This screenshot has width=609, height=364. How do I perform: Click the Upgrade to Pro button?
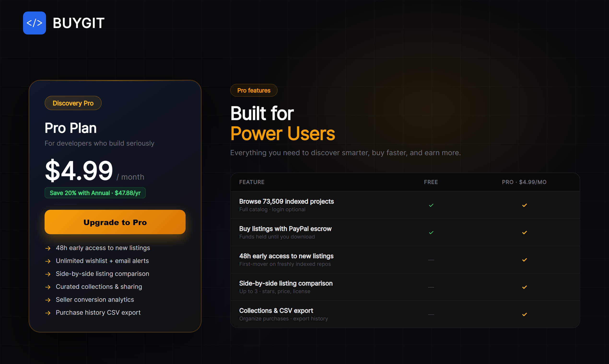pyautogui.click(x=115, y=222)
